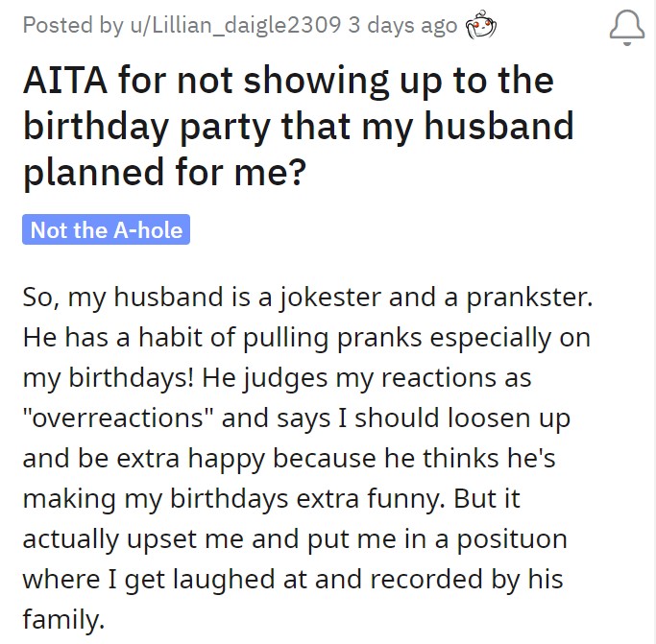Viewport: 656px width, 644px height.
Task: Click 'birthday party' in the post title
Action: click(146, 127)
